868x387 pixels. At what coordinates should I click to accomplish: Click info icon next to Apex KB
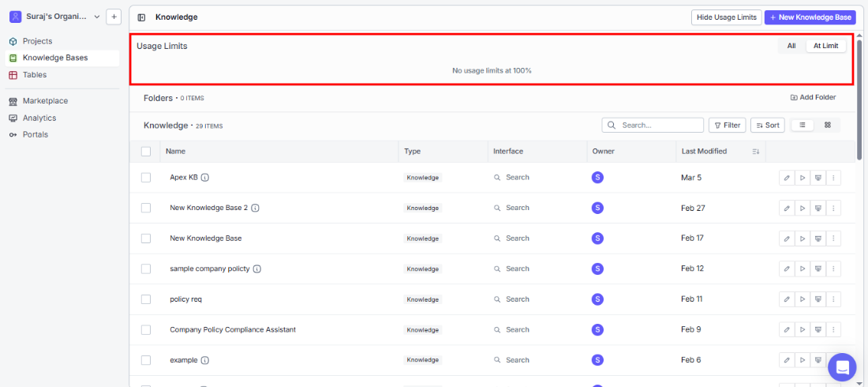pos(205,178)
